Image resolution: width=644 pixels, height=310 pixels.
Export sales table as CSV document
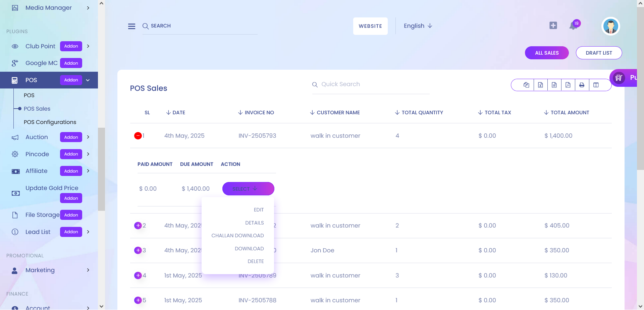554,85
